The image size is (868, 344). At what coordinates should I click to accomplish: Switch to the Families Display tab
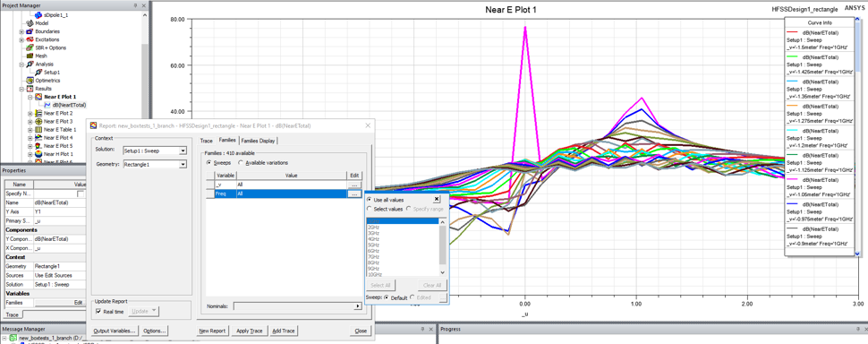[258, 141]
